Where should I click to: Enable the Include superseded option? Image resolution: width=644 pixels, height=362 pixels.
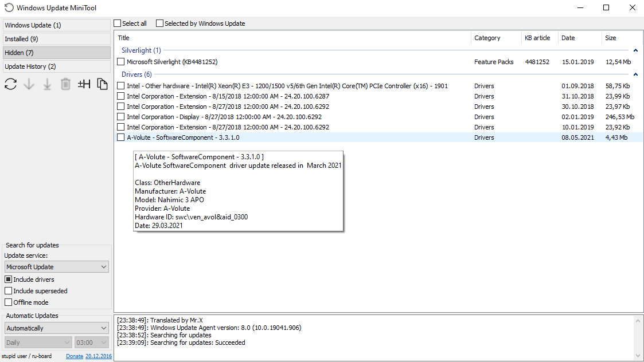click(8, 291)
